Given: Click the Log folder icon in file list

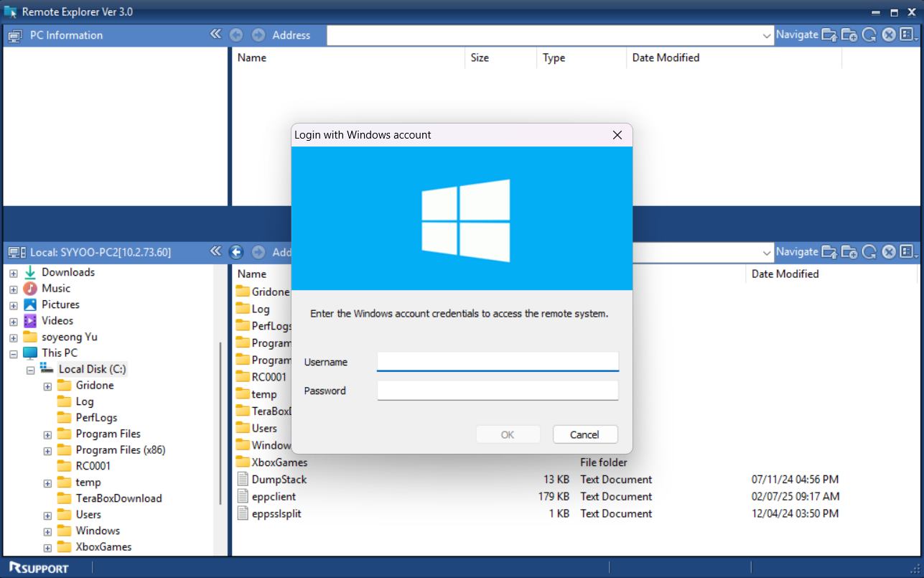Looking at the screenshot, I should 243,308.
